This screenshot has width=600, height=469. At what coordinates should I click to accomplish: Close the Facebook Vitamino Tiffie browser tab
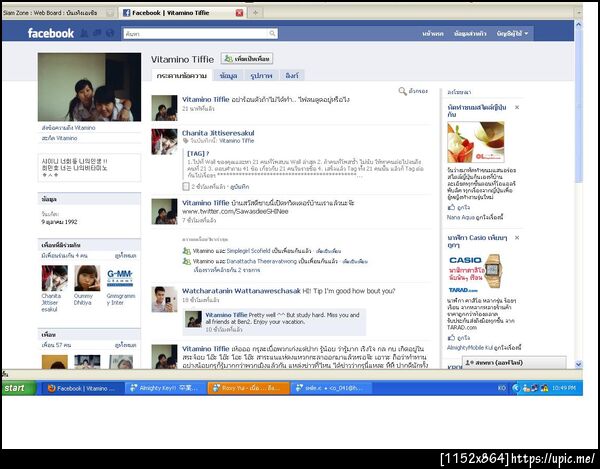[239, 13]
